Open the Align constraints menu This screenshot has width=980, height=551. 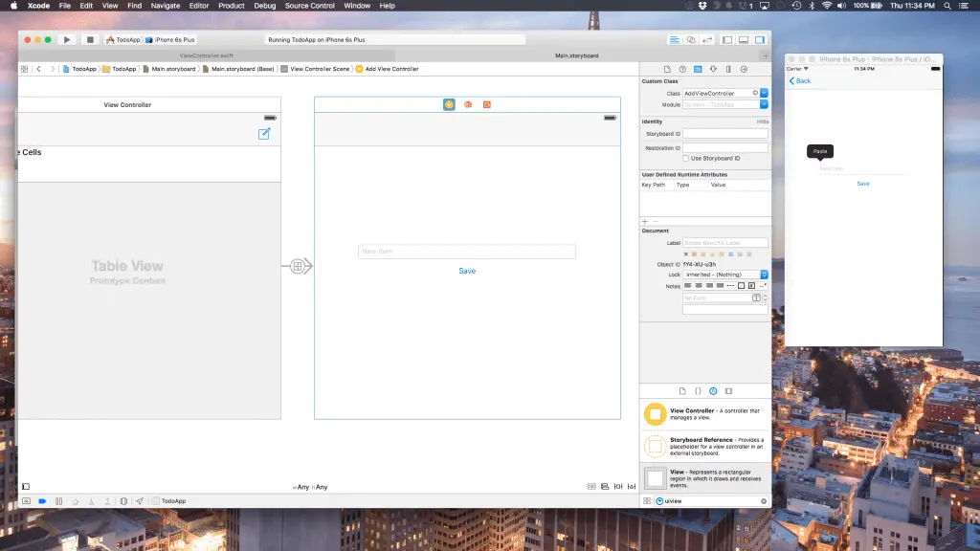(x=605, y=487)
